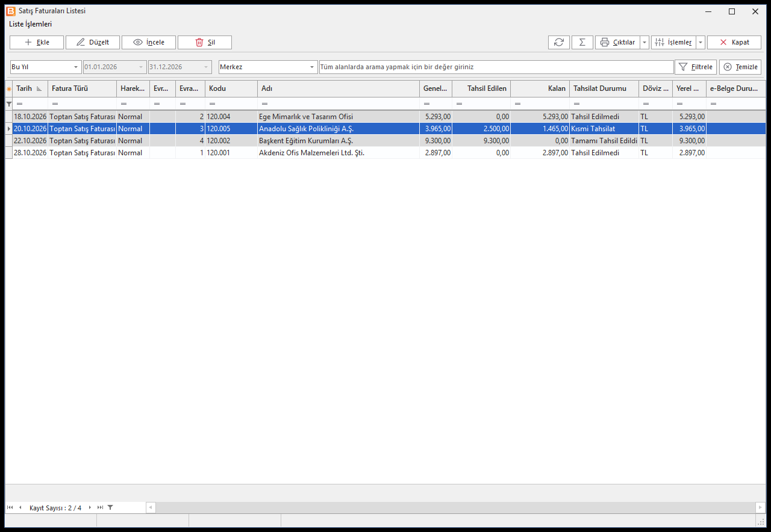This screenshot has width=771, height=532.
Task: Clear filters with Temizle button
Action: coord(740,67)
